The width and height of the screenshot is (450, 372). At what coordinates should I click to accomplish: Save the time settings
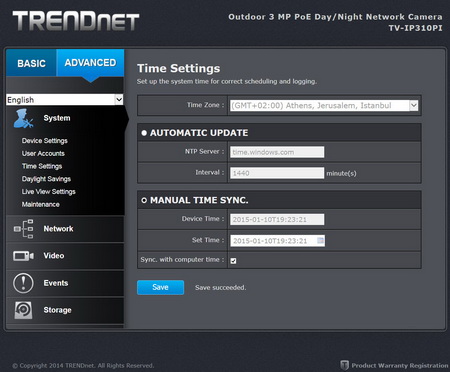[160, 287]
